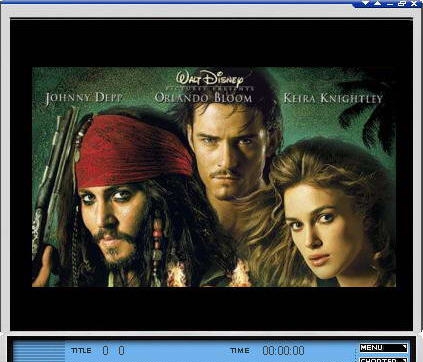This screenshot has height=362, width=423.
Task: Close the DVD player window
Action: click(414, 3)
